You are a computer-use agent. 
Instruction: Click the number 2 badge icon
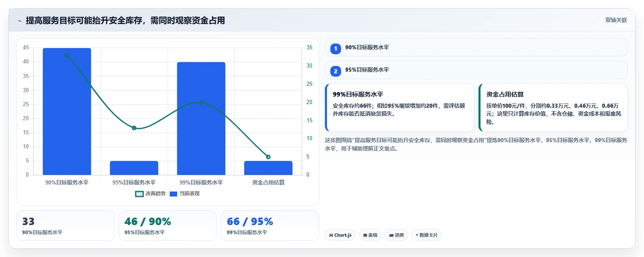[x=336, y=71]
